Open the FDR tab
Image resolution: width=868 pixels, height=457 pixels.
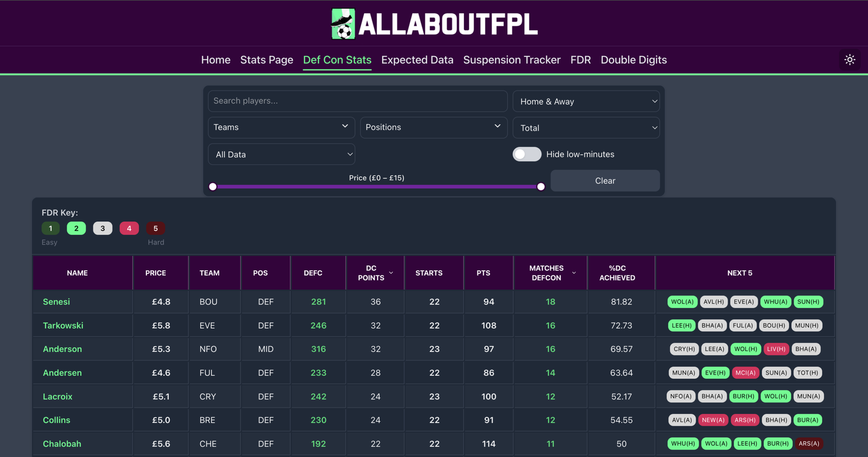[x=580, y=60]
